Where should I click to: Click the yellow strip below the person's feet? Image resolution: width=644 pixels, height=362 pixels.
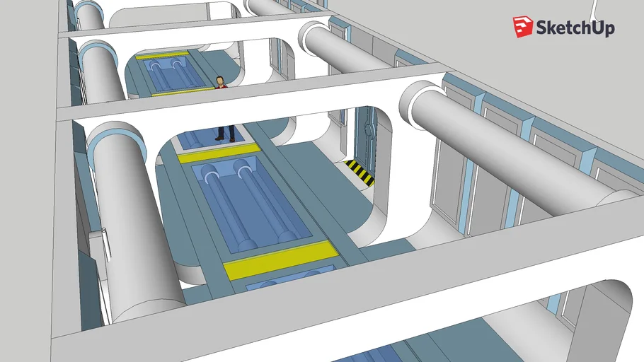click(x=218, y=153)
